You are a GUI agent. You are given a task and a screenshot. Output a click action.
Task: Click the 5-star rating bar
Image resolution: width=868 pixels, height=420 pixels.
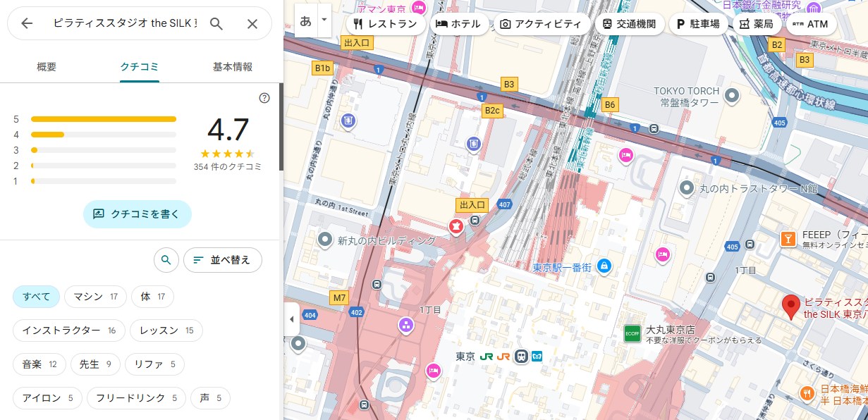(x=103, y=118)
